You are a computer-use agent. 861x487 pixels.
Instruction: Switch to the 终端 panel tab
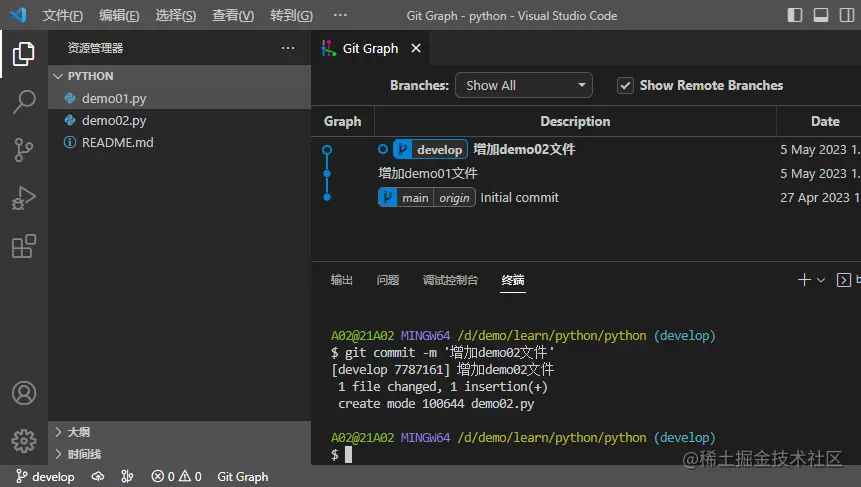point(513,280)
